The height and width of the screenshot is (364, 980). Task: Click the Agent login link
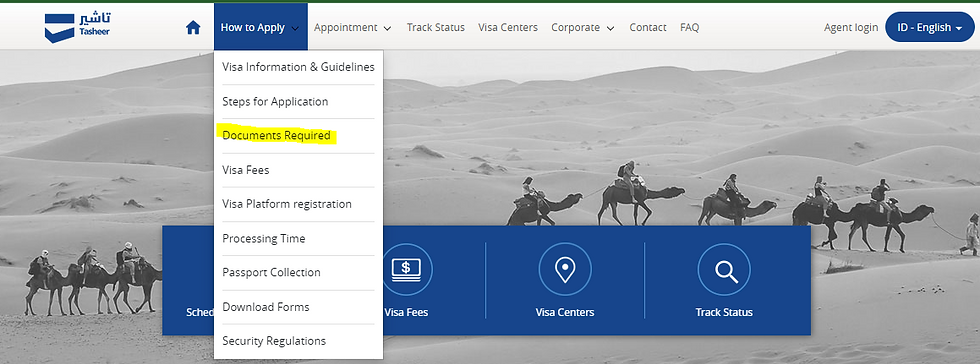[851, 28]
